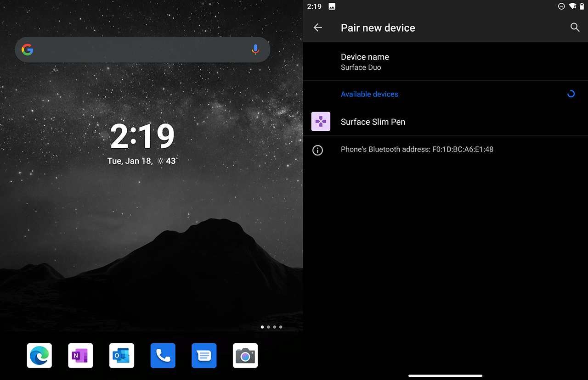Edit the Device name Surface Duo
588x380 pixels.
(x=365, y=61)
